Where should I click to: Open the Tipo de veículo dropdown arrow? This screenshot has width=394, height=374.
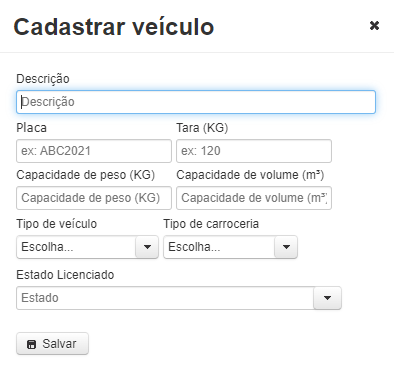click(x=147, y=247)
